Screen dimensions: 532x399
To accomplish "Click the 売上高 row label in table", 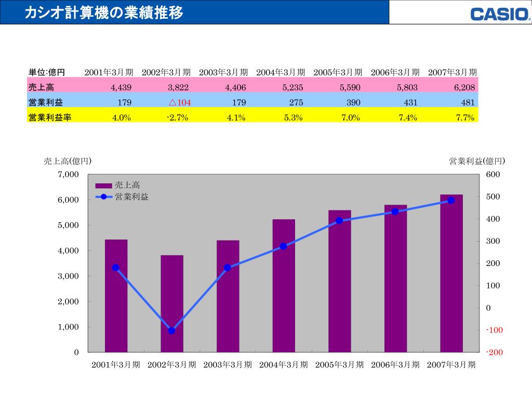I will point(41,87).
